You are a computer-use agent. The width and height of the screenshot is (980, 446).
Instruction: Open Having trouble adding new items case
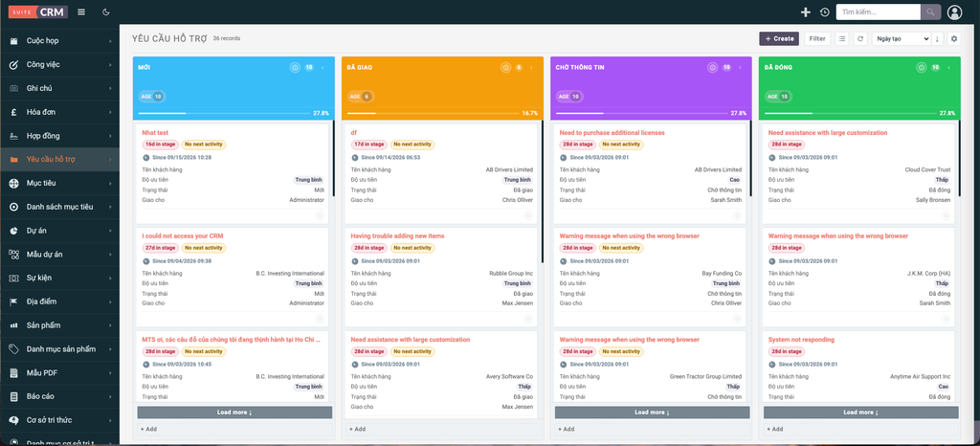pyautogui.click(x=397, y=236)
